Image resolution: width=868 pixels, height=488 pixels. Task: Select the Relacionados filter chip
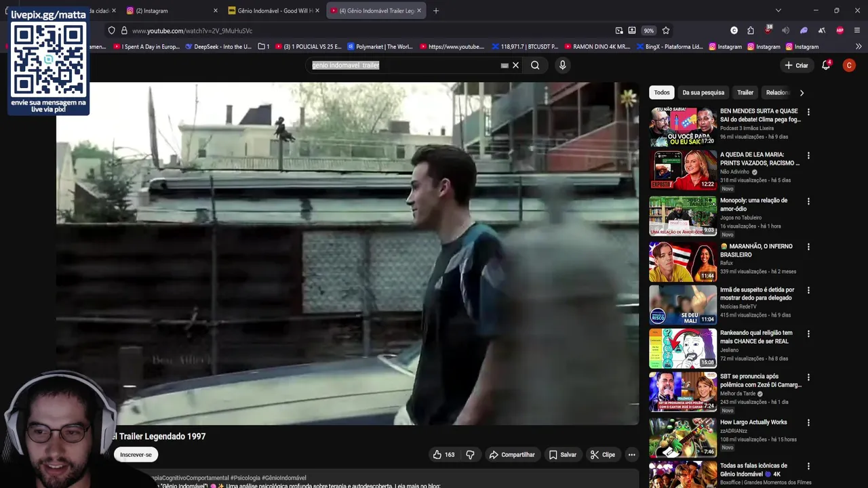click(778, 92)
